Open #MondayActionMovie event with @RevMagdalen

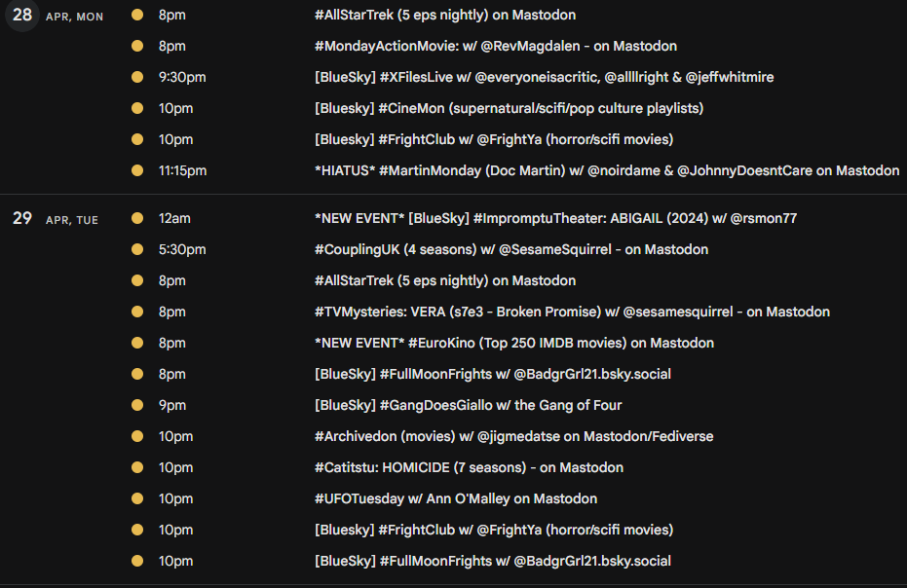496,47
